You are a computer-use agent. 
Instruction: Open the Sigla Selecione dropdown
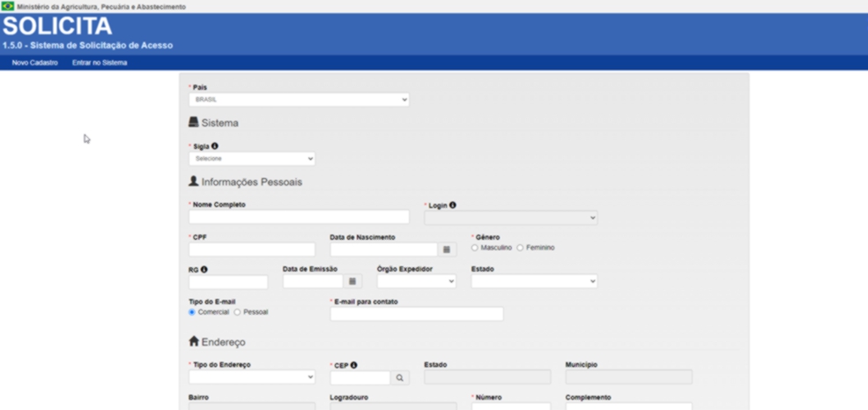click(252, 159)
